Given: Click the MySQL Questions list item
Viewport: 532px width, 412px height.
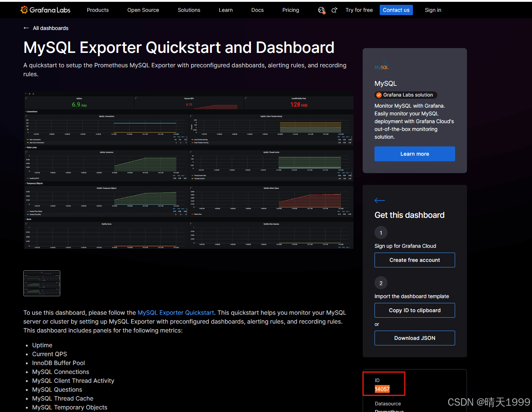Looking at the screenshot, I should tap(57, 389).
